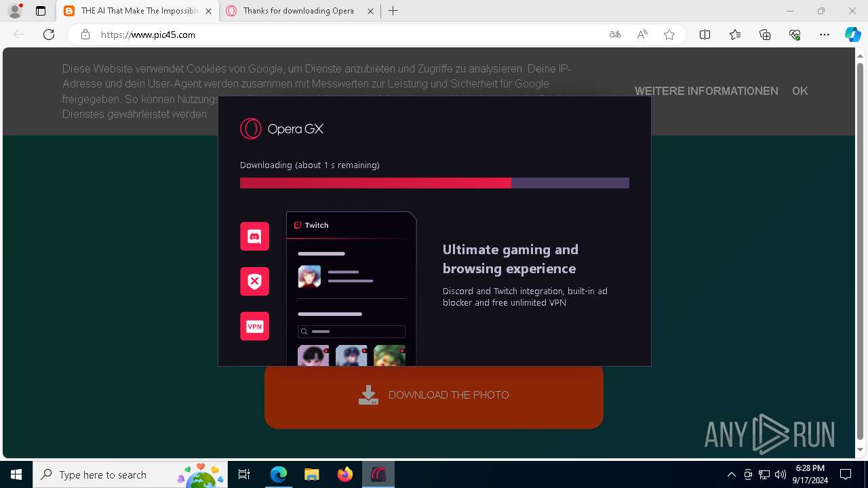Add page to favorites star icon

(669, 35)
